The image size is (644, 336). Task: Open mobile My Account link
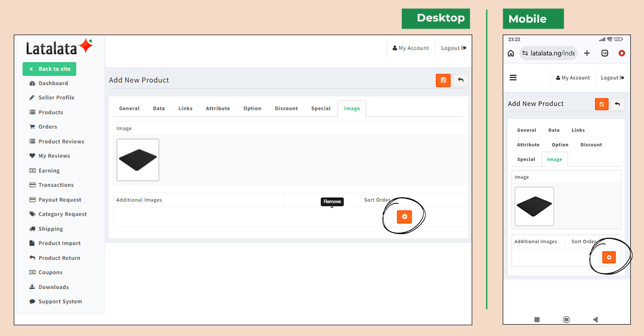[x=572, y=78]
